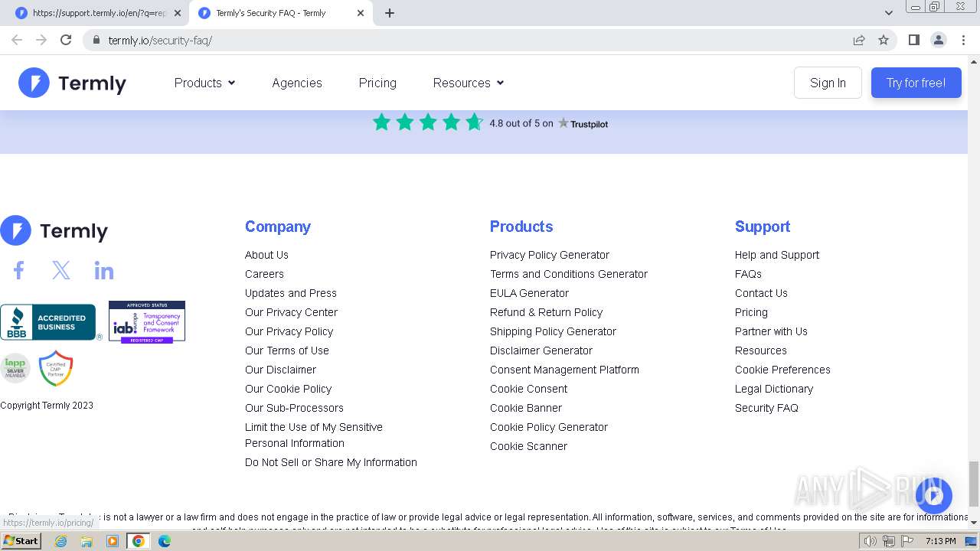Close the Termly's Security FAQ tab

(x=361, y=13)
